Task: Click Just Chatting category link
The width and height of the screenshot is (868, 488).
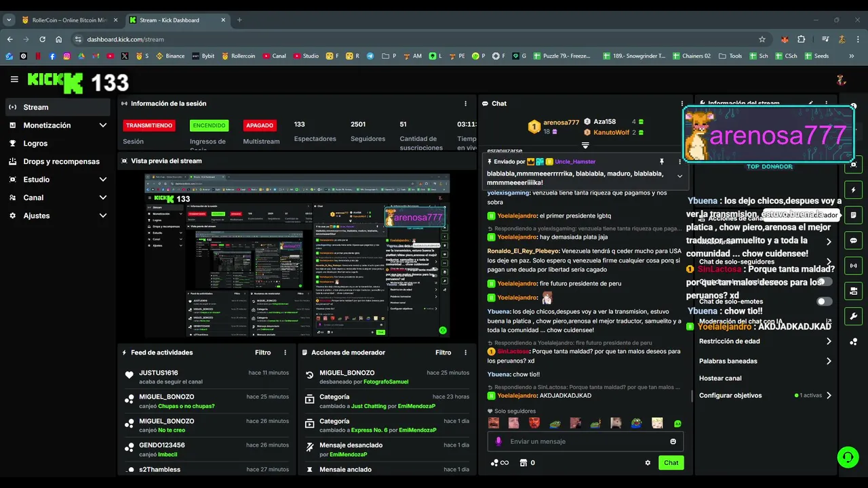Action: (x=368, y=406)
